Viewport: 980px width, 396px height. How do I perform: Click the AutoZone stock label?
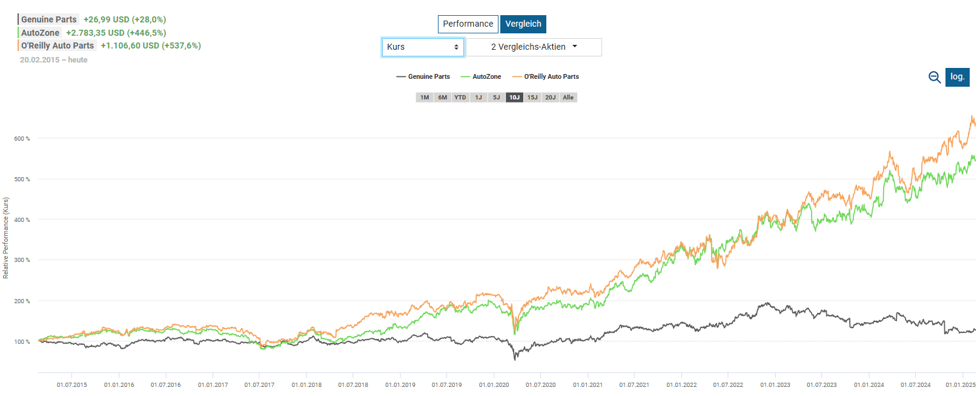pyautogui.click(x=41, y=33)
